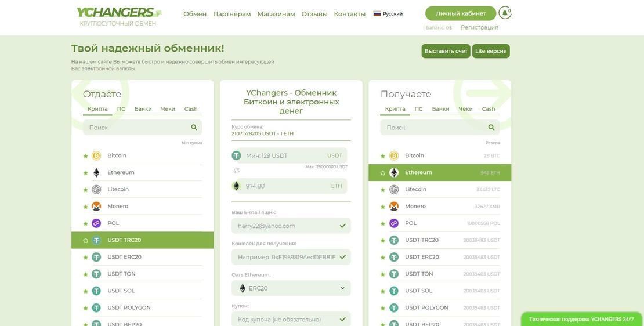Image resolution: width=644 pixels, height=326 pixels.
Task: Select Litecoin icon in the Отдаёте list
Action: (96, 190)
